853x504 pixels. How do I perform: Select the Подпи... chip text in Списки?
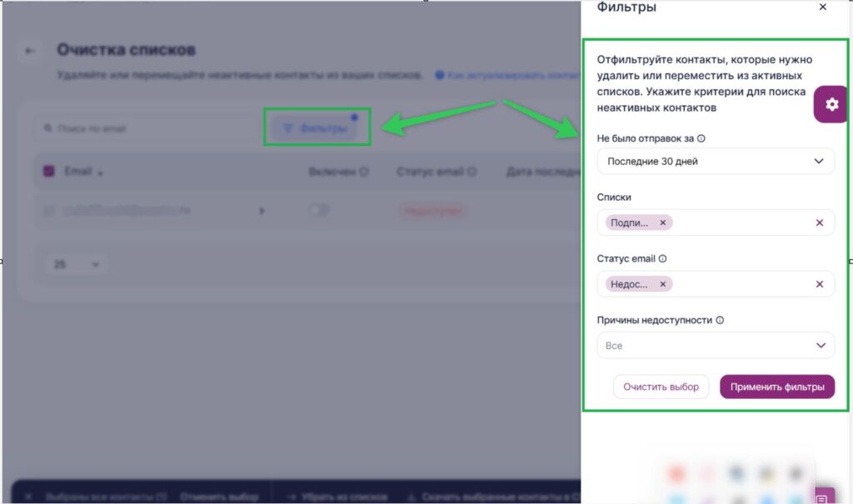pos(629,222)
